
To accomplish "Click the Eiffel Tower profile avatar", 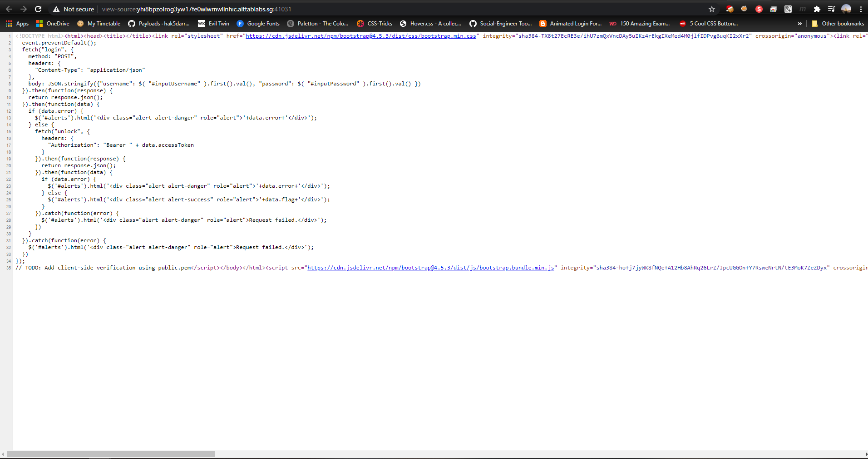I will click(x=846, y=9).
